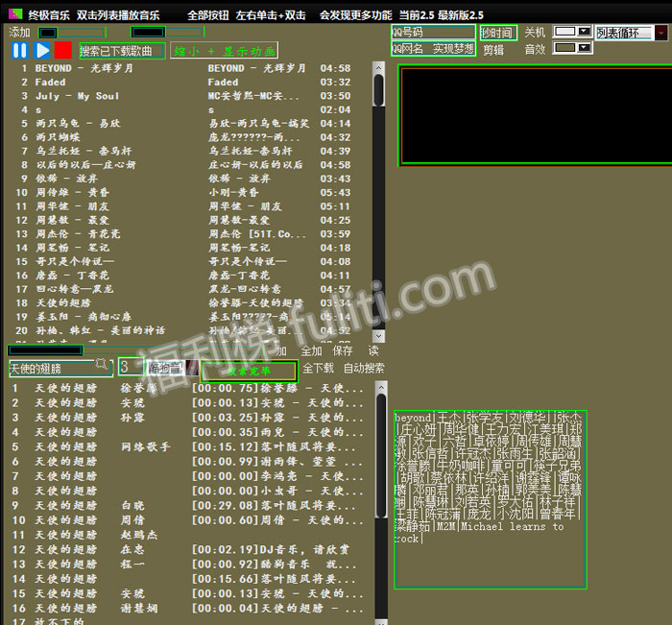The image size is (672, 625).
Task: Click the blue pause button
Action: pyautogui.click(x=19, y=50)
